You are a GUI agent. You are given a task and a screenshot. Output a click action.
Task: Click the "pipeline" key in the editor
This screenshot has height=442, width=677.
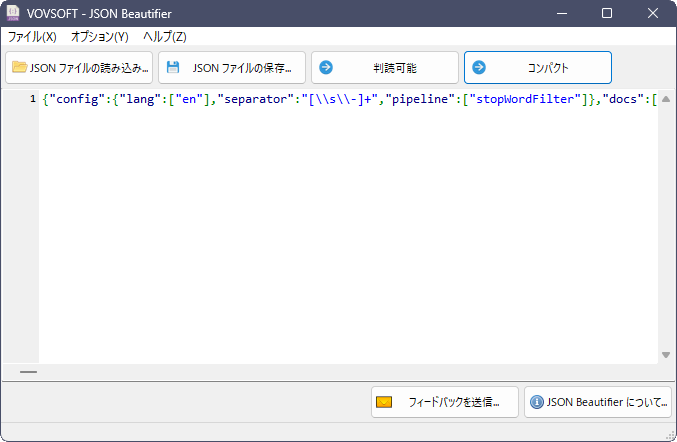pyautogui.click(x=420, y=99)
